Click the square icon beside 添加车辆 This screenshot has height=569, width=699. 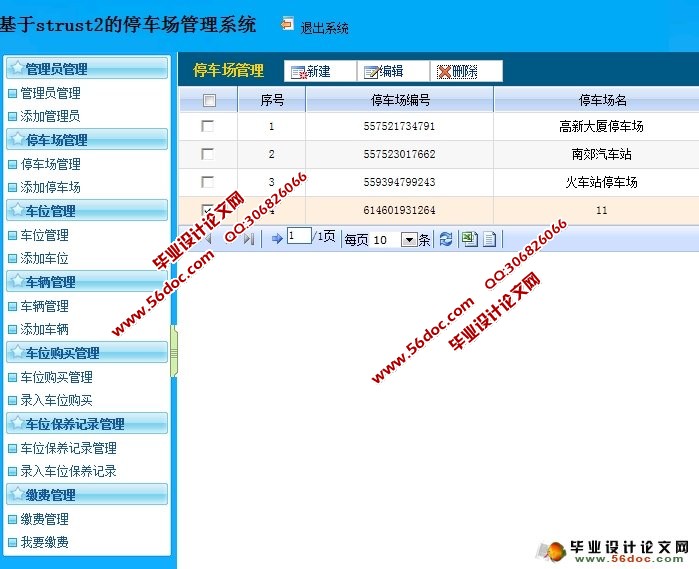pos(12,330)
